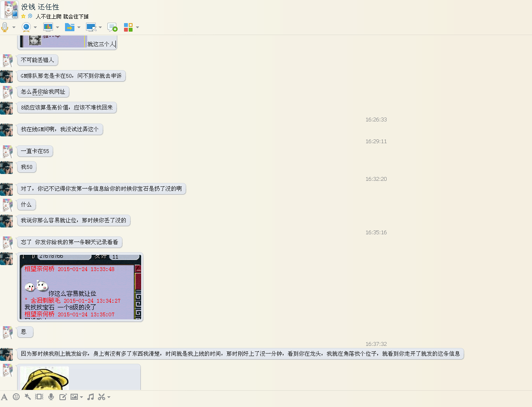Expand video call options arrow
This screenshot has width=532, height=407.
click(35, 27)
